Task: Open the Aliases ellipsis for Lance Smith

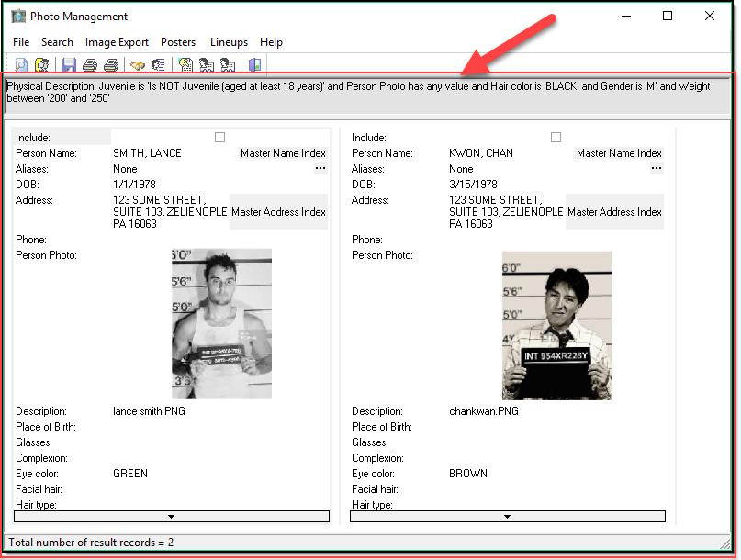Action: pyautogui.click(x=320, y=169)
